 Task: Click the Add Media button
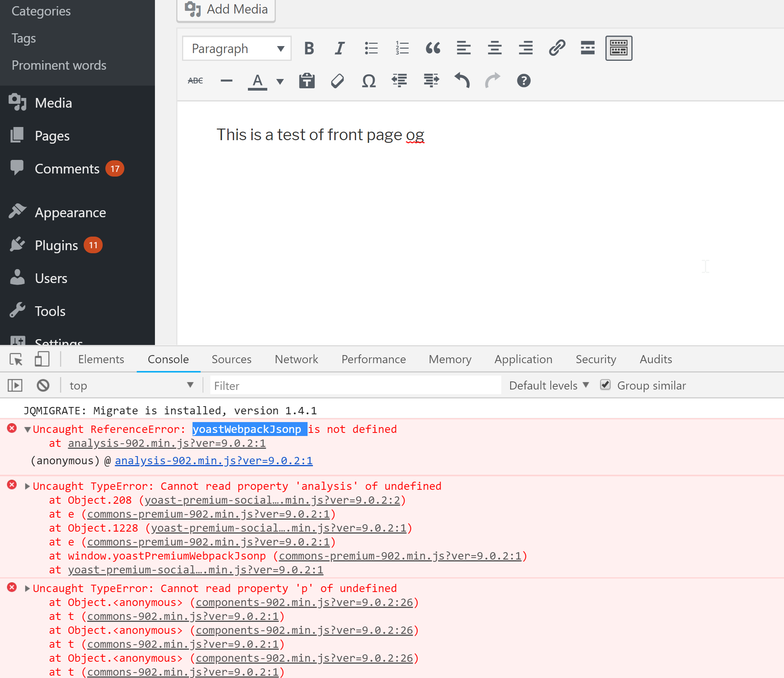click(x=226, y=10)
